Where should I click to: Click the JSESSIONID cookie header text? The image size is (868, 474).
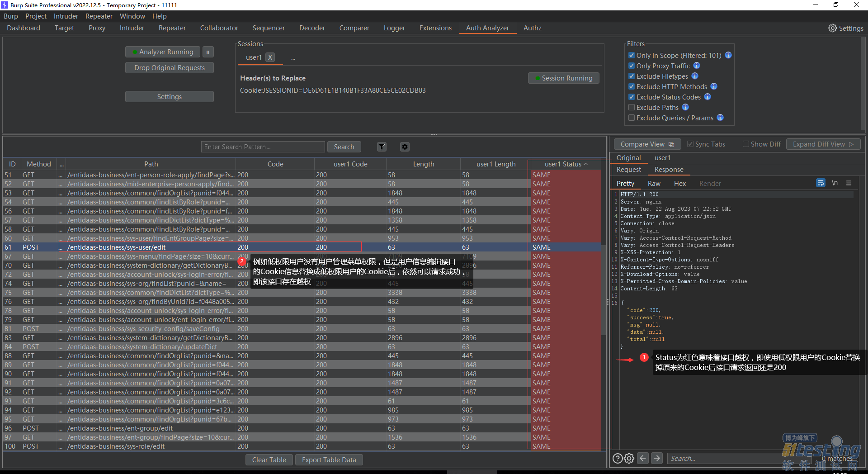(x=333, y=90)
